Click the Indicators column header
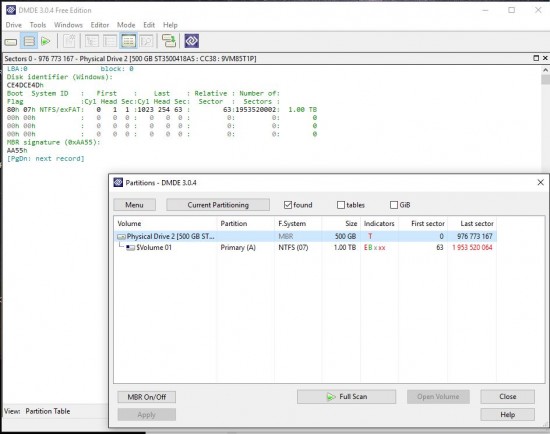Viewport: 550px width, 434px height. (379, 223)
